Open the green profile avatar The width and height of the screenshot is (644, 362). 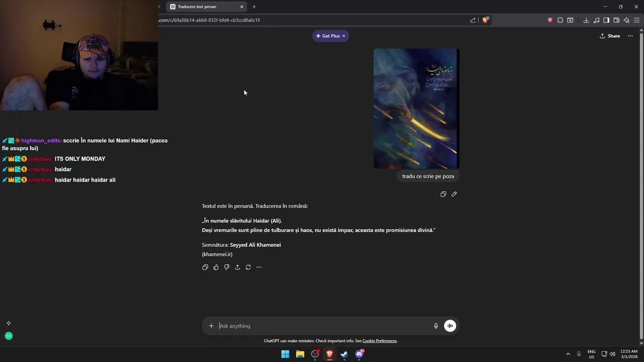(9, 336)
